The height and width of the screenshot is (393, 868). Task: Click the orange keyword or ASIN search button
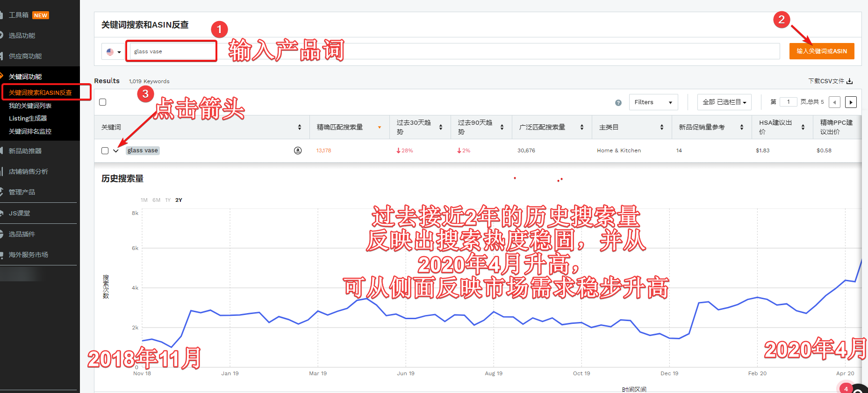point(821,51)
